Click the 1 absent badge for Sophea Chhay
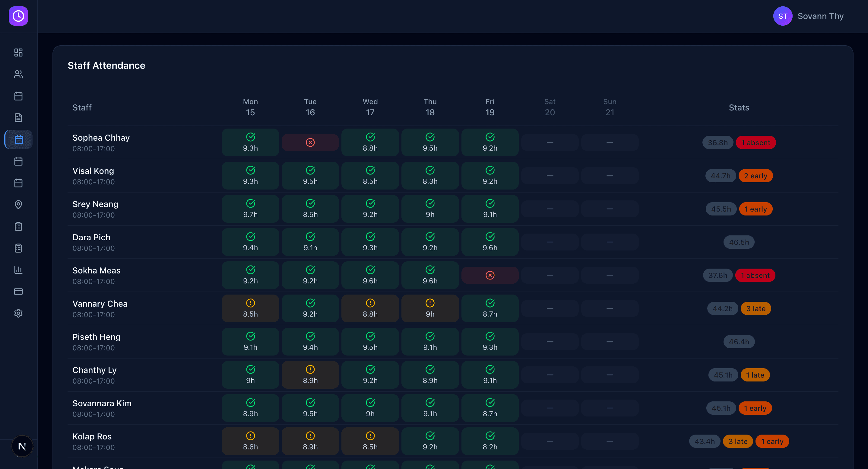Screen dimensions: 868x469 (x=756, y=142)
